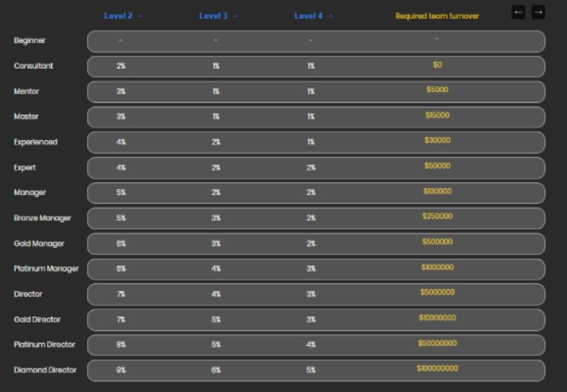
Task: Select the Platinum Manager rank label
Action: tap(46, 269)
